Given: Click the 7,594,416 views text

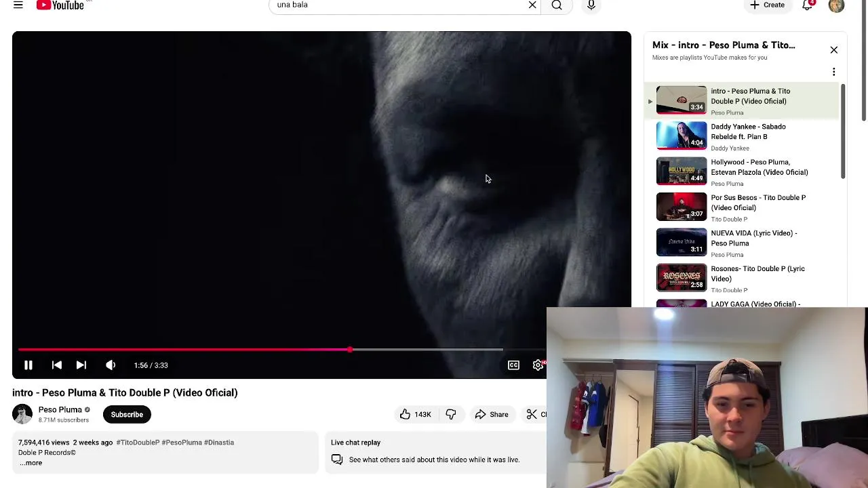Looking at the screenshot, I should tap(43, 443).
